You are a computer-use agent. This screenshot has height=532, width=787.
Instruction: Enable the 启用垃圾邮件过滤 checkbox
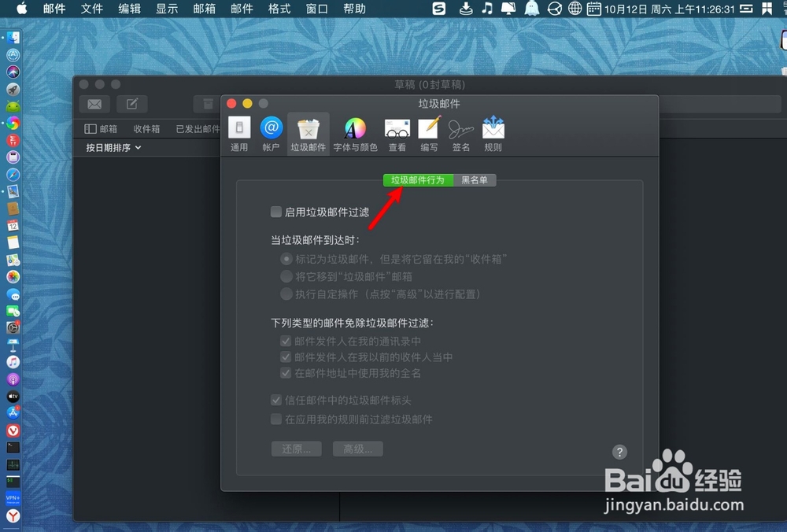276,211
